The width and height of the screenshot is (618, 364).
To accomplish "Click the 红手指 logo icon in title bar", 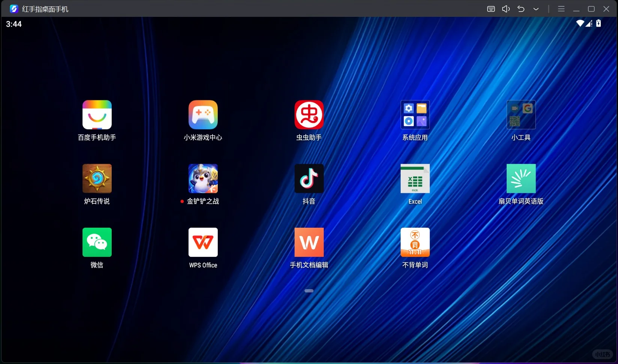I will [x=14, y=9].
